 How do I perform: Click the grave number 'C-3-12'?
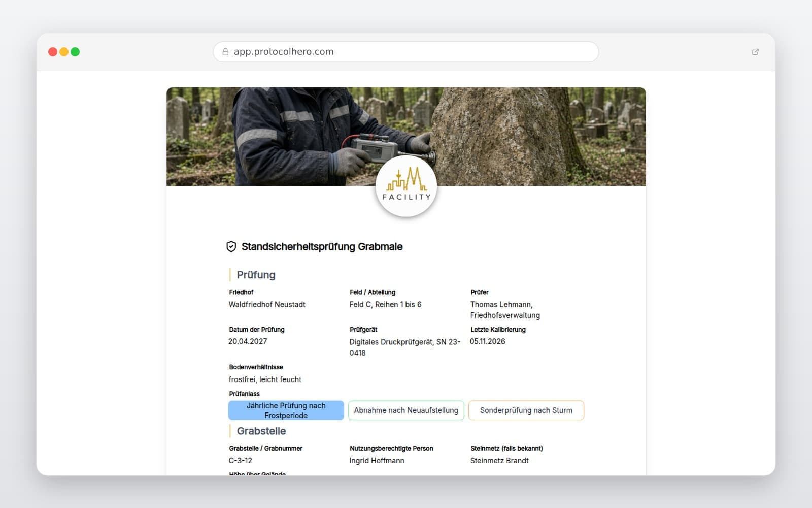pos(241,461)
